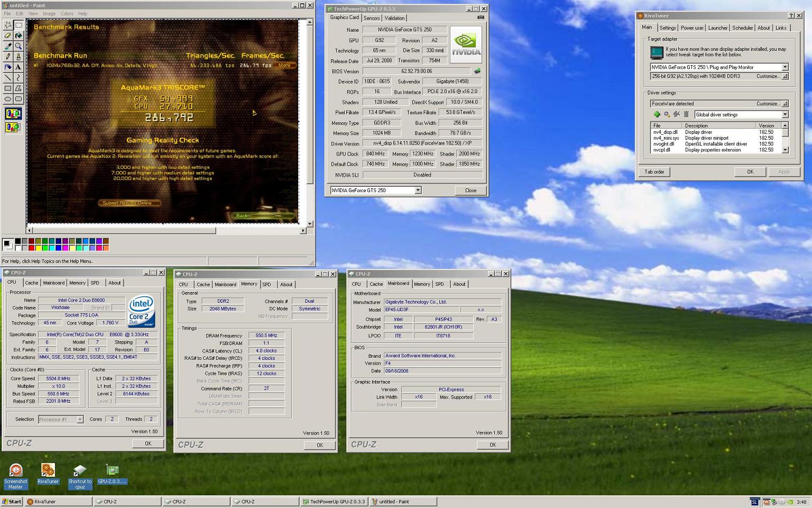Activate the Pick Color eyedropper tool
The image size is (812, 508).
(x=8, y=46)
